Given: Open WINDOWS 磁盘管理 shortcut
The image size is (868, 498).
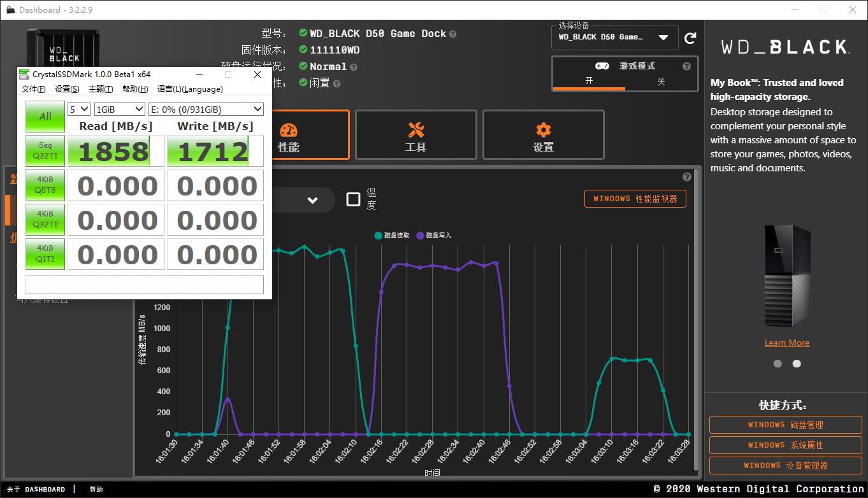Looking at the screenshot, I should click(785, 425).
